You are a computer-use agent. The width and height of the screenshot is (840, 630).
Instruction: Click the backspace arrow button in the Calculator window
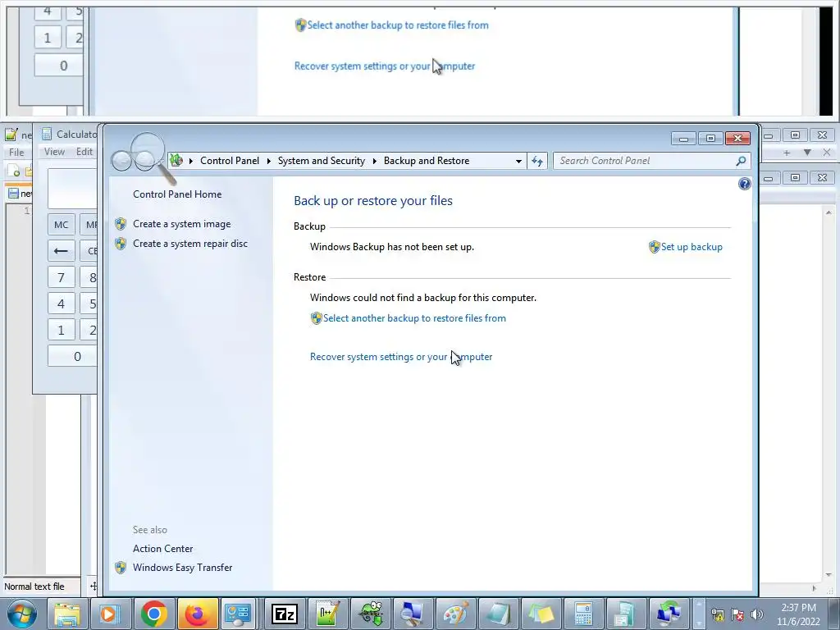click(61, 251)
